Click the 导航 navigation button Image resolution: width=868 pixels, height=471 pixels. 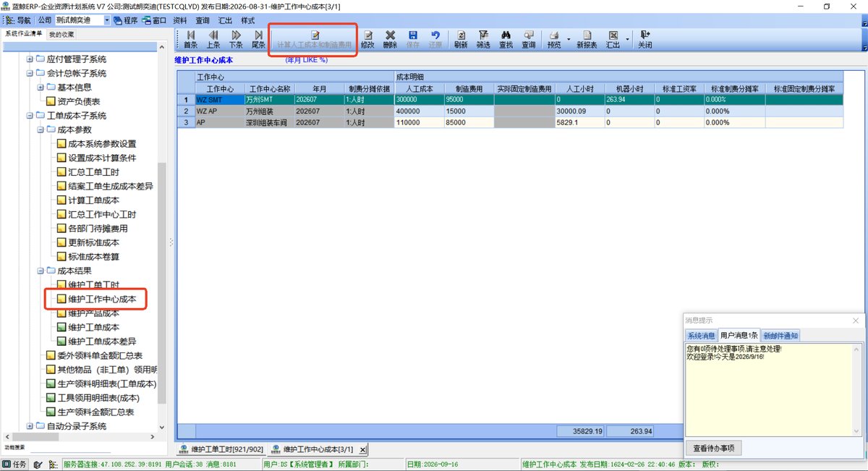(19, 20)
